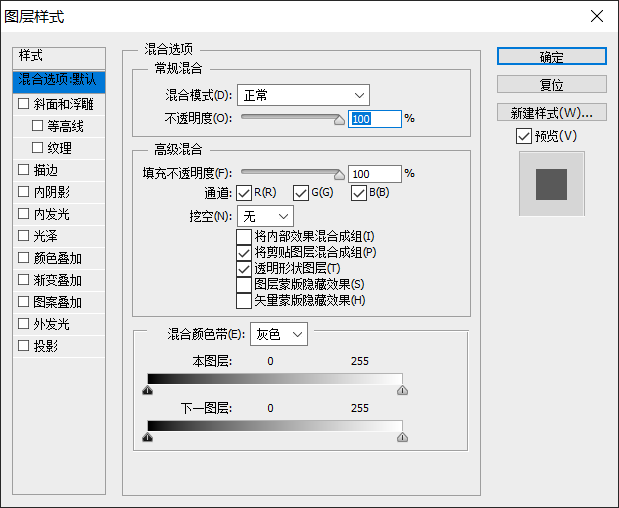The width and height of the screenshot is (619, 508).
Task: Toggle the 描边 effect checkbox
Action: pos(24,170)
